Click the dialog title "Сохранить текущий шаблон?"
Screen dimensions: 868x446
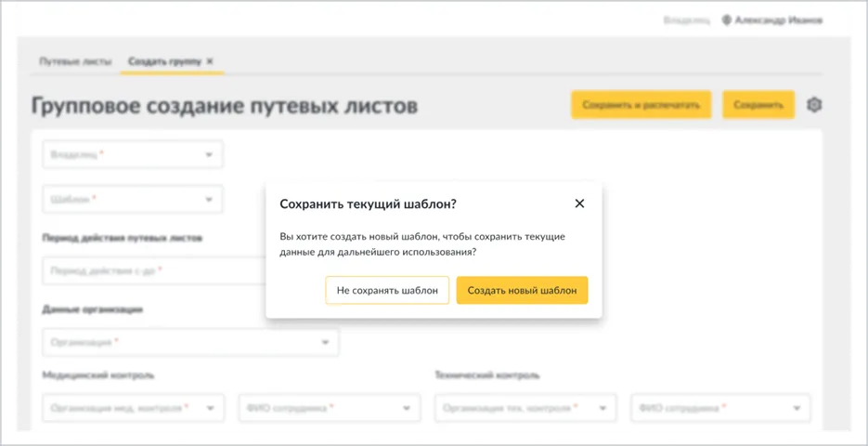pos(369,203)
